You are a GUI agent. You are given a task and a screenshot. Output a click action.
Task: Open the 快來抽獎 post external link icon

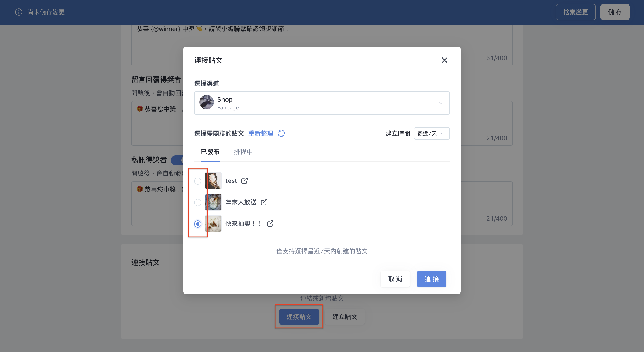[270, 223]
